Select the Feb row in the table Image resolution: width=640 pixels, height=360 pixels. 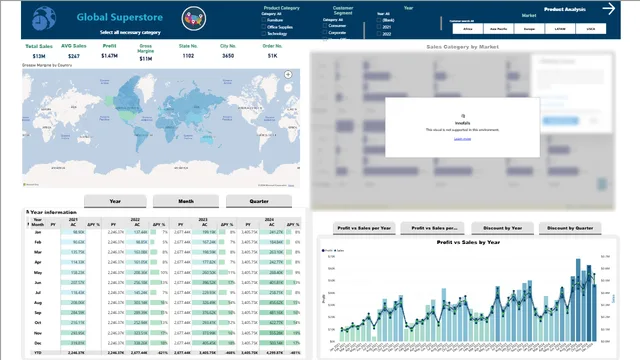(166, 242)
